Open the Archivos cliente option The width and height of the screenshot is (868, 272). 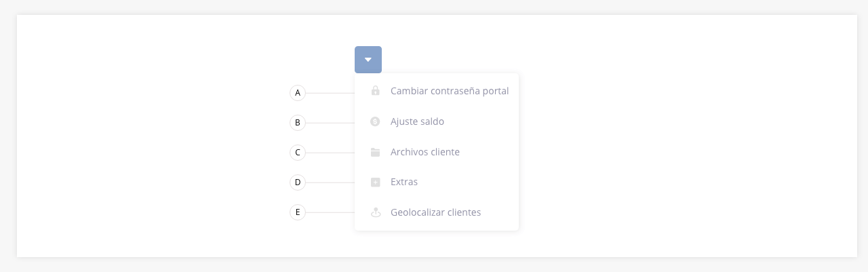tap(437, 152)
